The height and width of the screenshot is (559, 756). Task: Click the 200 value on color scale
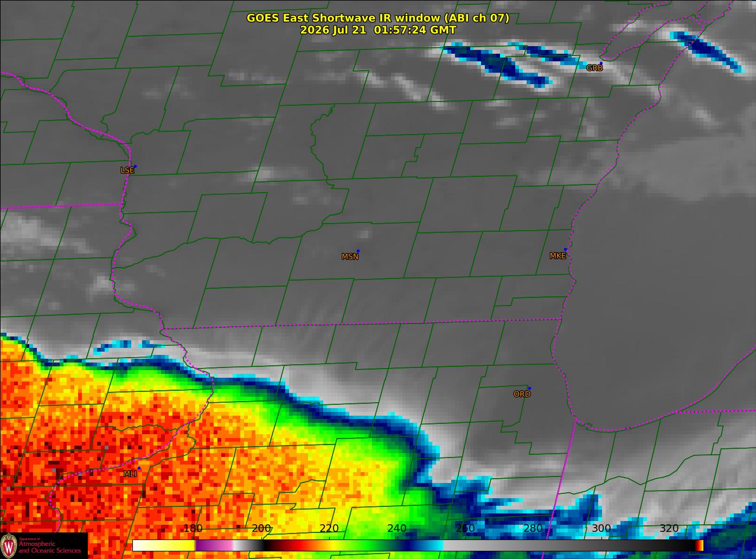pyautogui.click(x=261, y=528)
